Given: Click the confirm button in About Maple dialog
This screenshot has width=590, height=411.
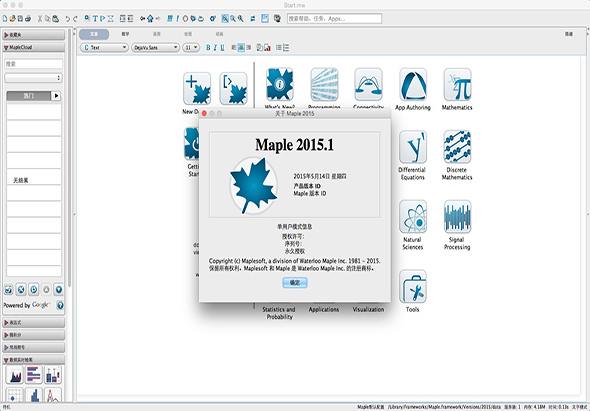Looking at the screenshot, I should [x=295, y=283].
